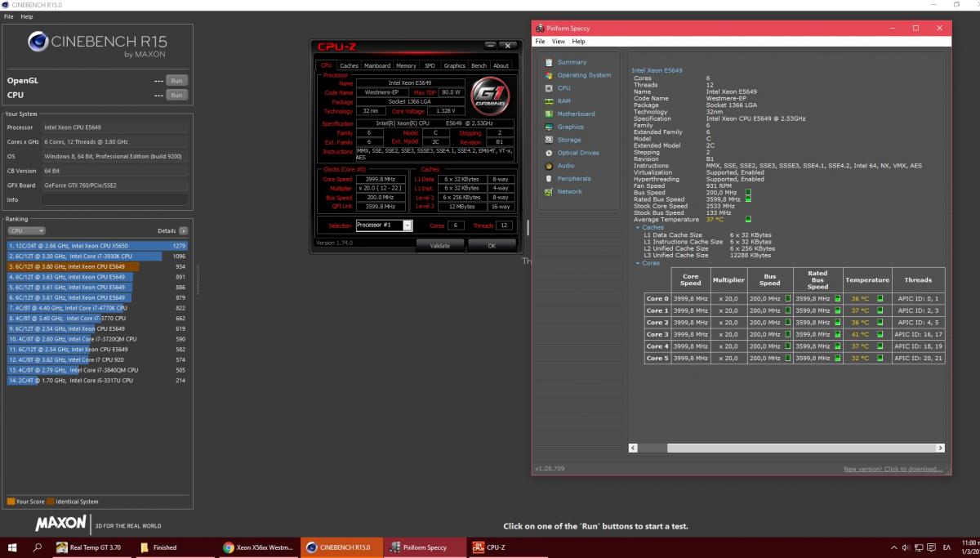Image resolution: width=980 pixels, height=558 pixels.
Task: Switch to the Graphics tab in CPU-Z
Action: tap(455, 65)
